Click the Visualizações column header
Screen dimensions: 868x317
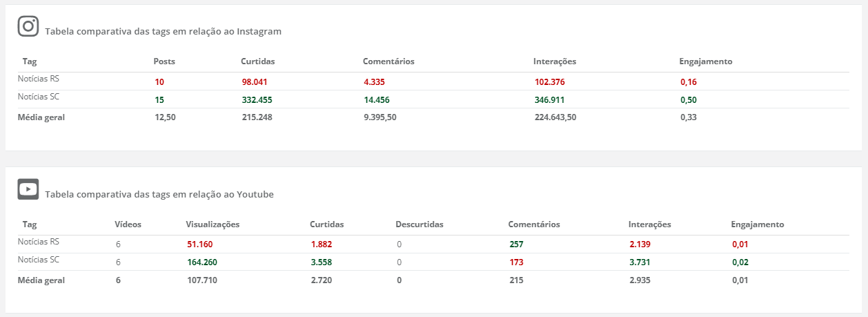[213, 224]
